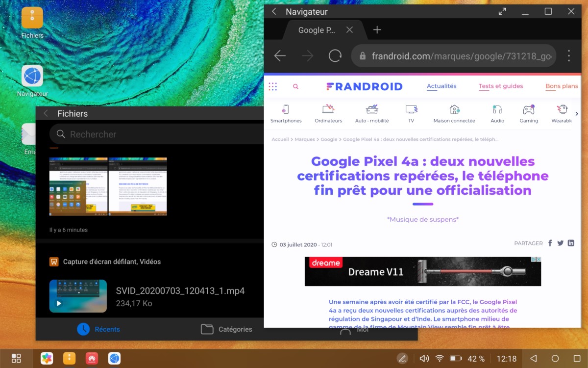This screenshot has width=588, height=368.
Task: Reload the page in the browser
Action: (x=335, y=56)
